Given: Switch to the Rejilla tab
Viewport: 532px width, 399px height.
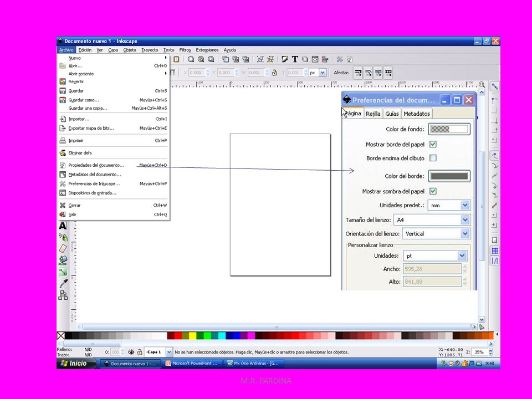Looking at the screenshot, I should (373, 114).
